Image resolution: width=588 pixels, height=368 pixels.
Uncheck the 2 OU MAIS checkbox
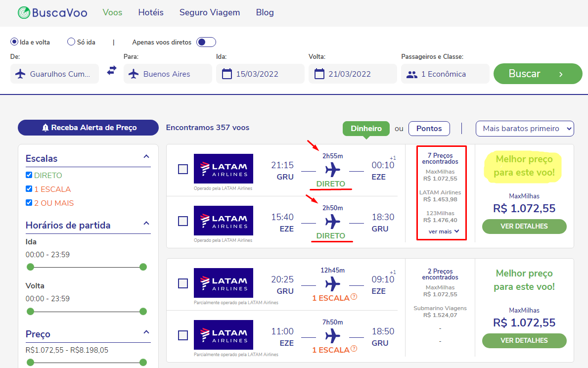29,203
